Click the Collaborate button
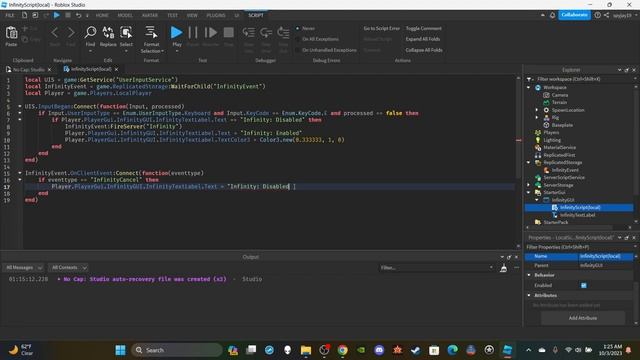Screen dimensions: 640x360 (x=574, y=15)
